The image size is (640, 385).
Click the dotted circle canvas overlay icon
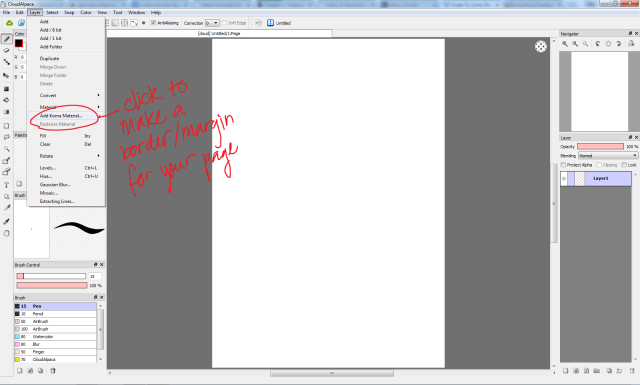[x=541, y=47]
